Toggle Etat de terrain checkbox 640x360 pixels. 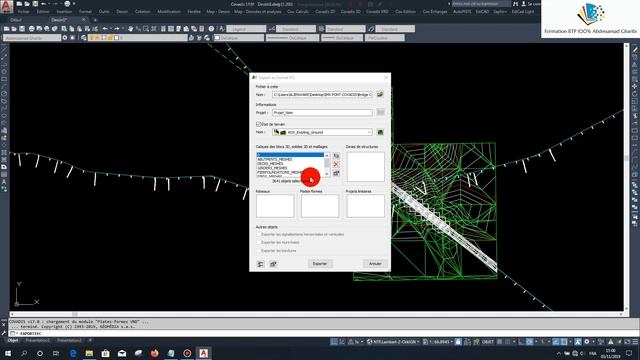tap(258, 124)
